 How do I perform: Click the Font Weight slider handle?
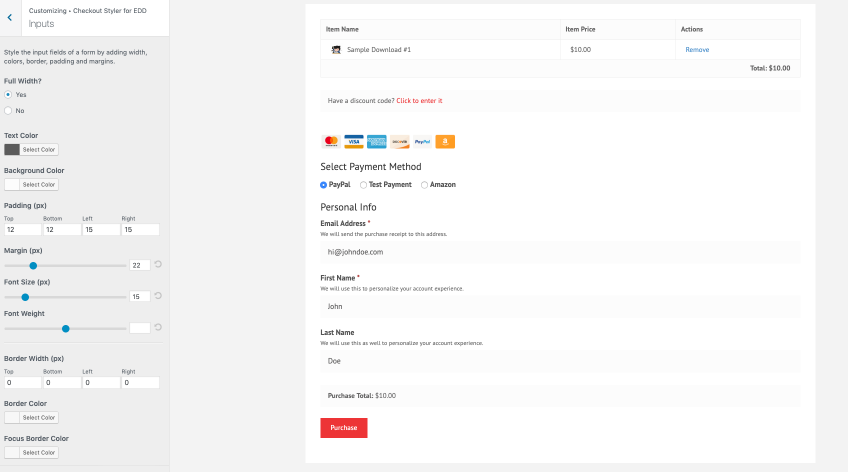pos(65,329)
